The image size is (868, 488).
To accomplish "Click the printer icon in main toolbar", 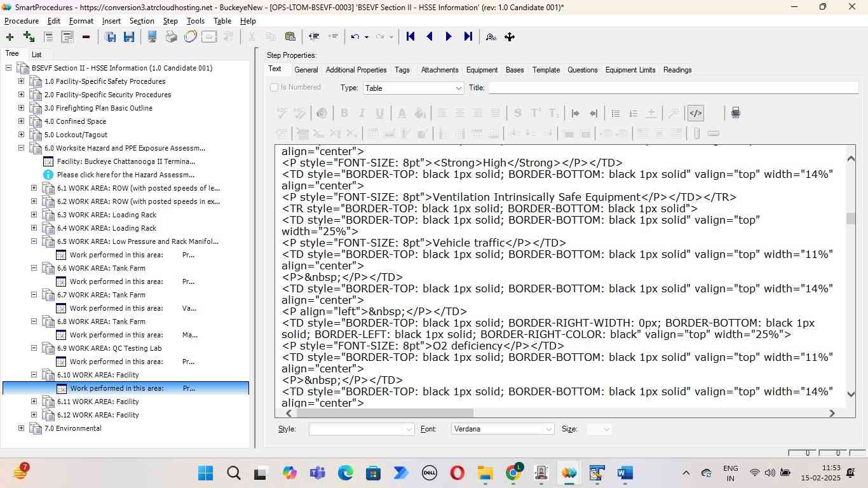I will 171,37.
